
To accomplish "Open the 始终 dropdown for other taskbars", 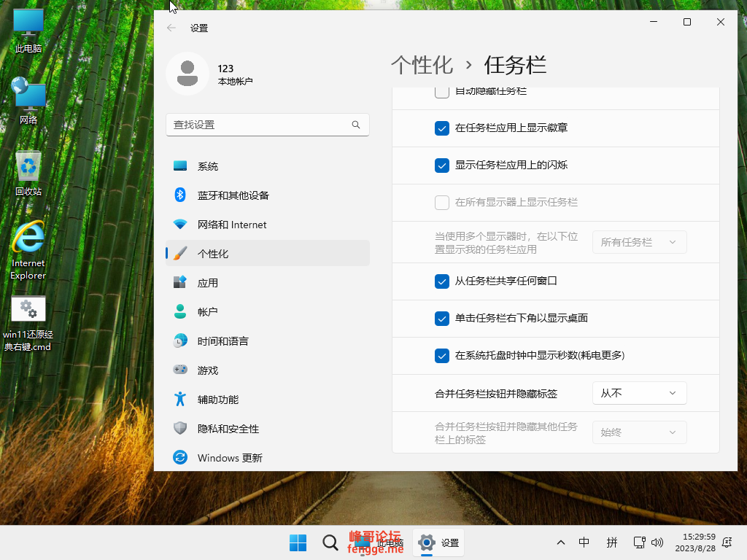I will click(x=639, y=432).
